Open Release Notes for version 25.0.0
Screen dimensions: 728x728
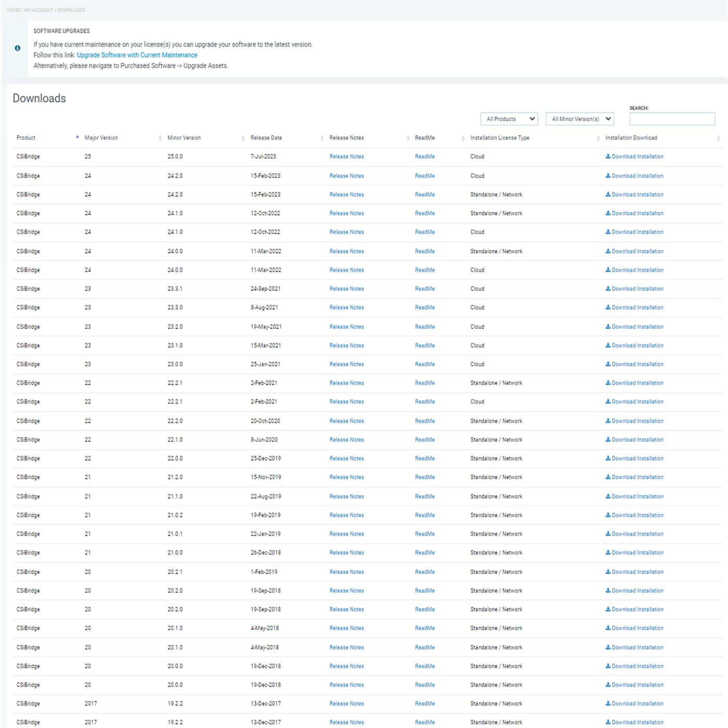347,156
